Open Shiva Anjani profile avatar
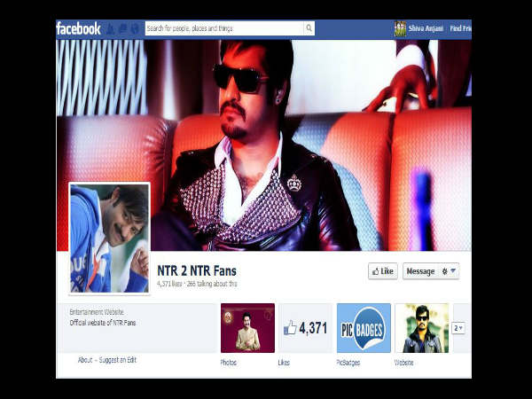The image size is (532, 399). [x=400, y=29]
